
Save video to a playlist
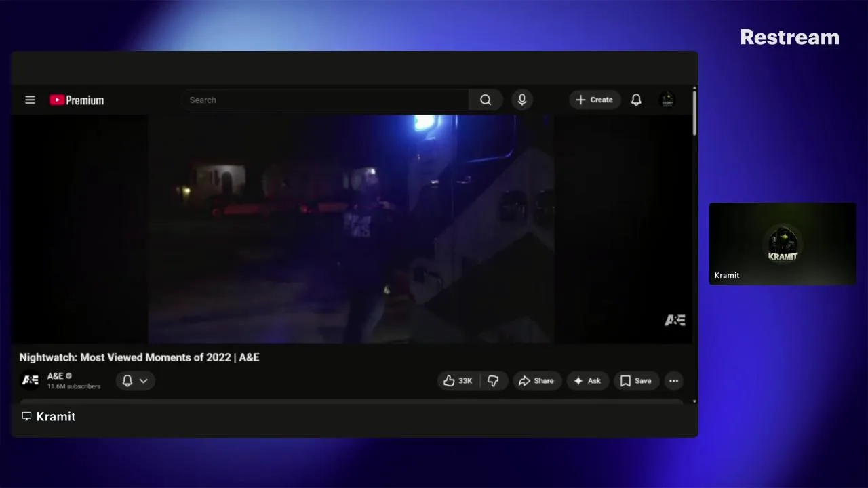(636, 381)
